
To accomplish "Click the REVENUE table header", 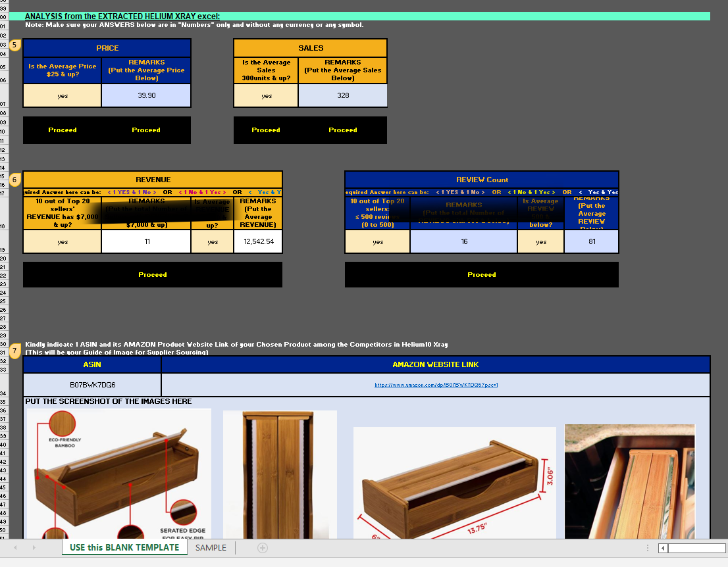I will (x=153, y=180).
